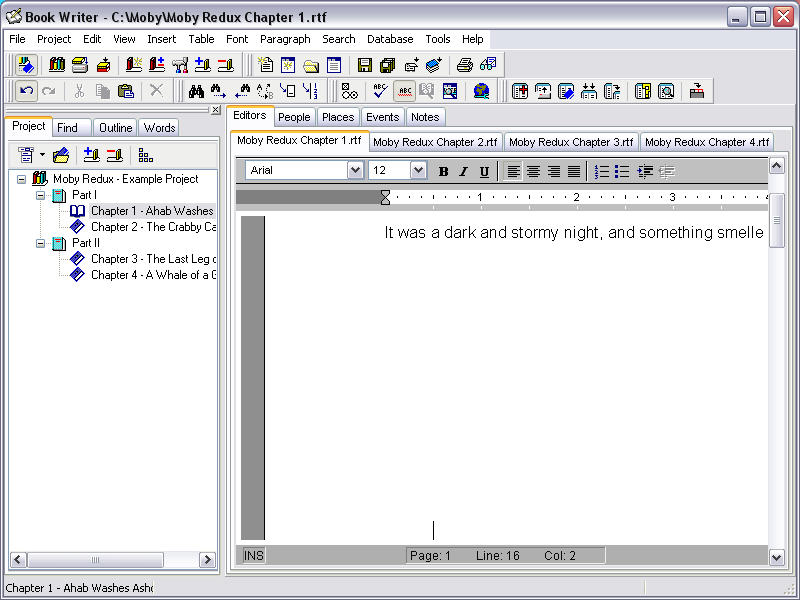Click the numbered list icon
The height and width of the screenshot is (600, 800).
coord(601,171)
